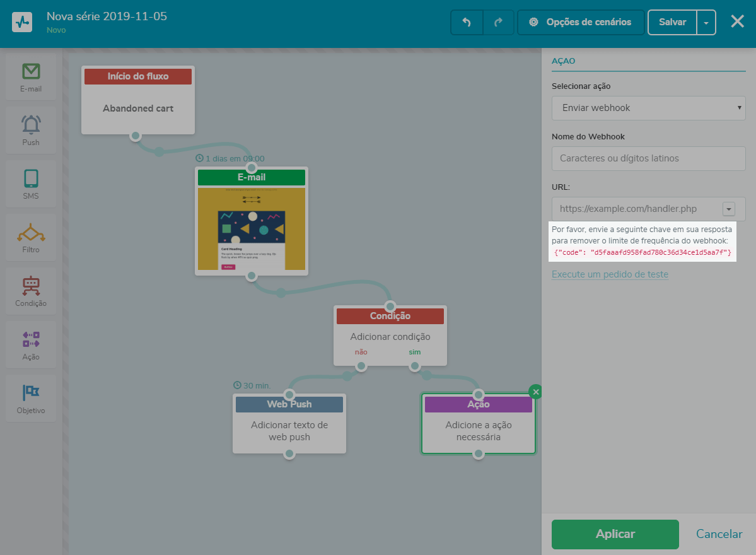Select the Push block in the sidebar
Image resolution: width=756 pixels, height=555 pixels.
(30, 129)
